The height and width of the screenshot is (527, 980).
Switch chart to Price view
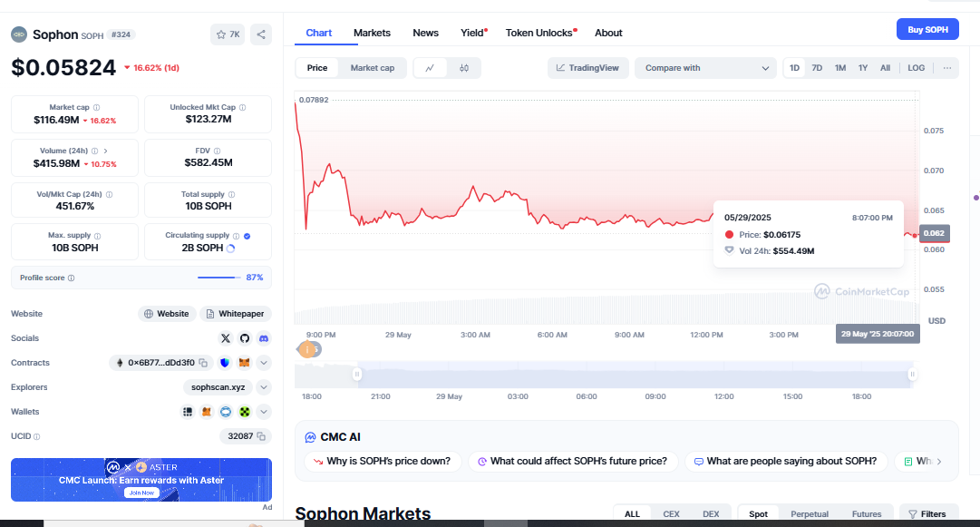317,67
